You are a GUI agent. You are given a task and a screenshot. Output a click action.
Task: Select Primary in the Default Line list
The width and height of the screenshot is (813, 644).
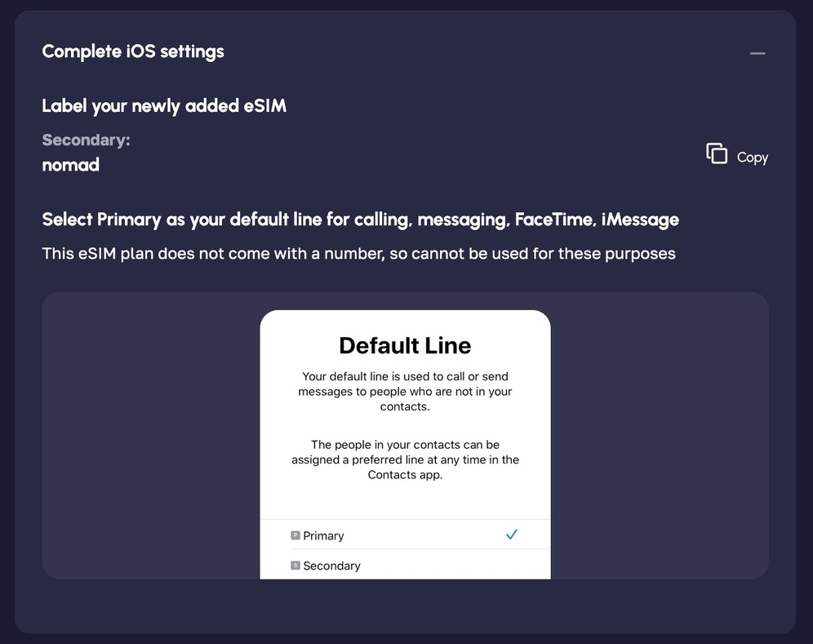[324, 535]
